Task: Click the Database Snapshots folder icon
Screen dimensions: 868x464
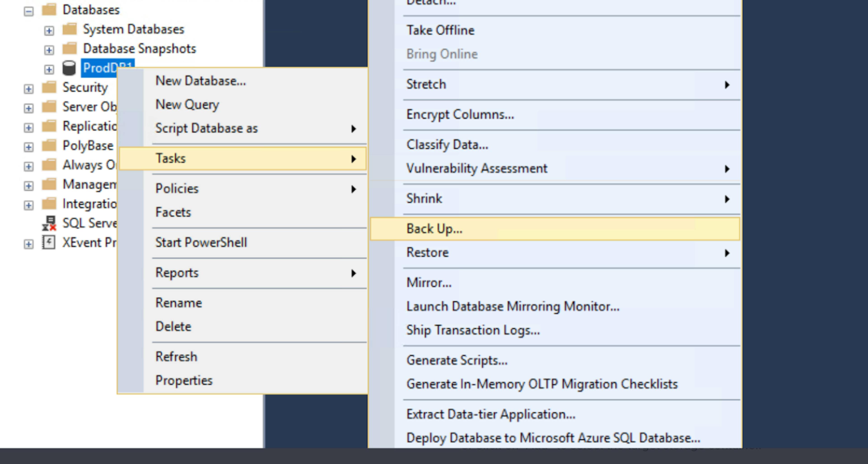Action: click(x=70, y=49)
